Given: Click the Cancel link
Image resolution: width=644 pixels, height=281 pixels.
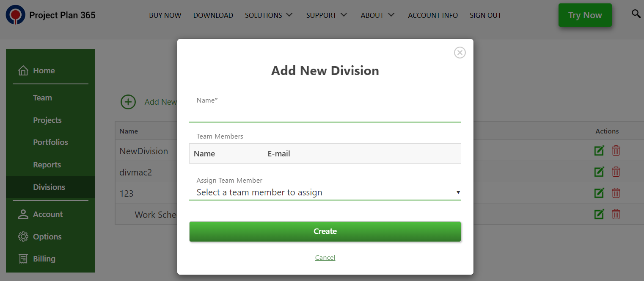Looking at the screenshot, I should pyautogui.click(x=325, y=257).
